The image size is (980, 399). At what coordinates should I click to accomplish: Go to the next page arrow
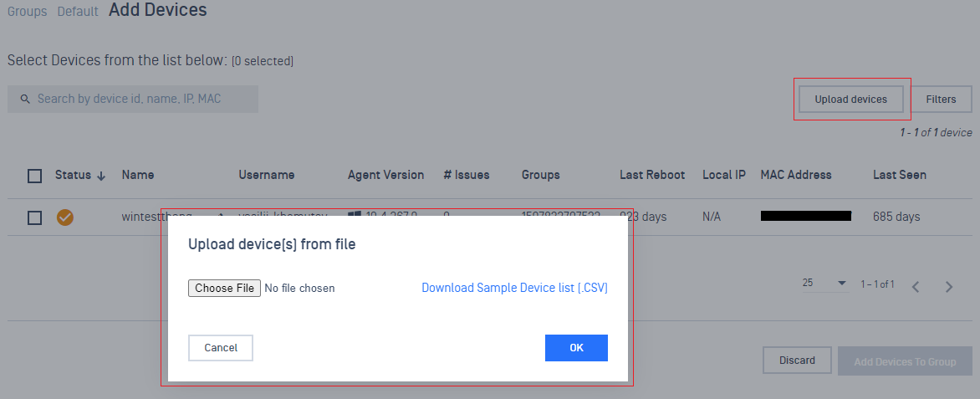coord(949,286)
